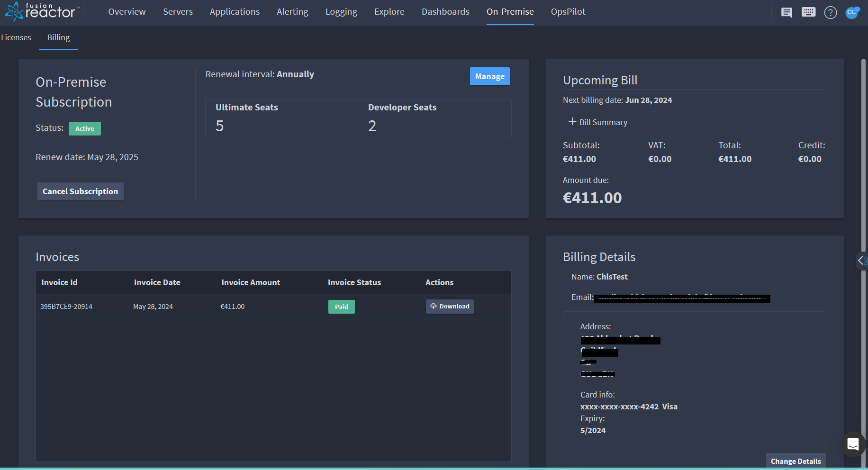Image resolution: width=868 pixels, height=470 pixels.
Task: Download invoice 395B7CE9-20914
Action: pyautogui.click(x=450, y=307)
